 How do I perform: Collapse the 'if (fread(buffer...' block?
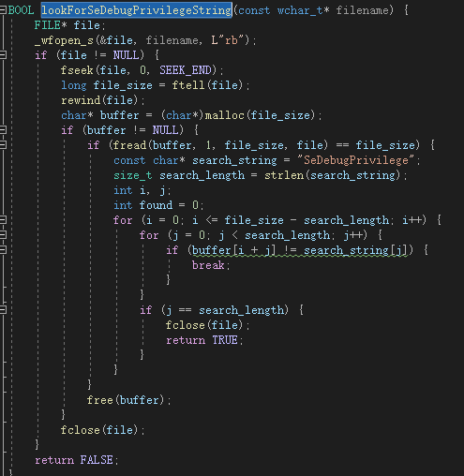pos(3,145)
